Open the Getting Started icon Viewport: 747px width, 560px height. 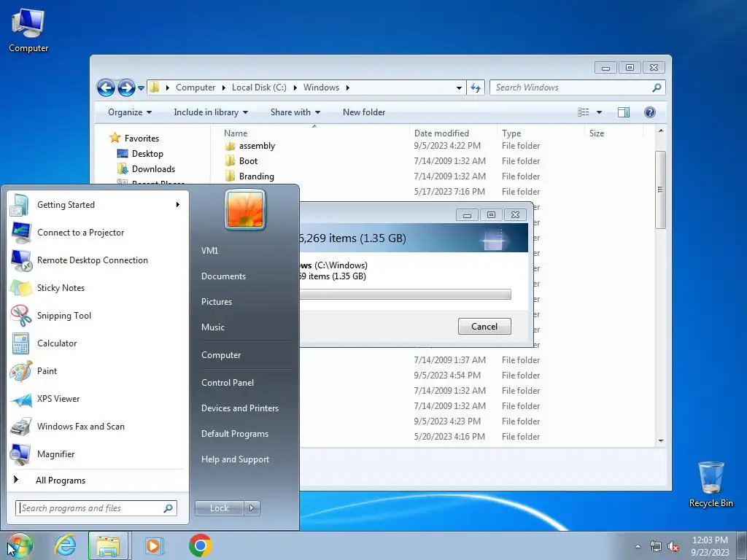[20, 205]
